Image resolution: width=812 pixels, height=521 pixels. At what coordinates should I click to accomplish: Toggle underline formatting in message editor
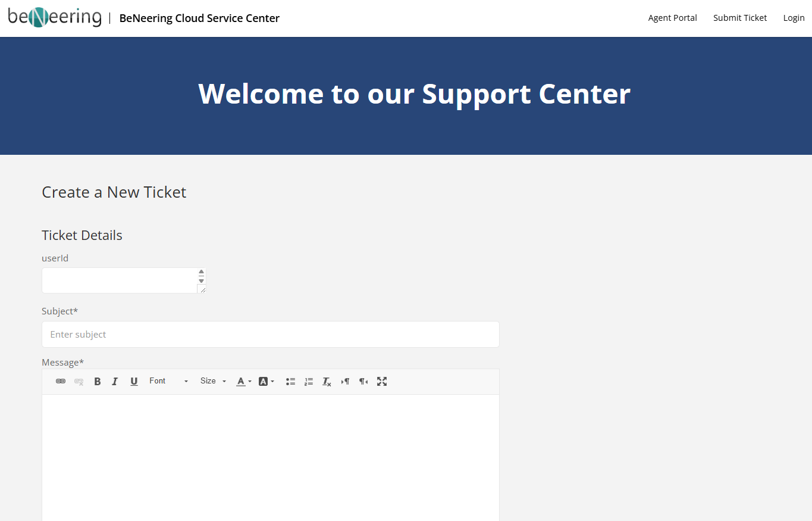point(134,382)
